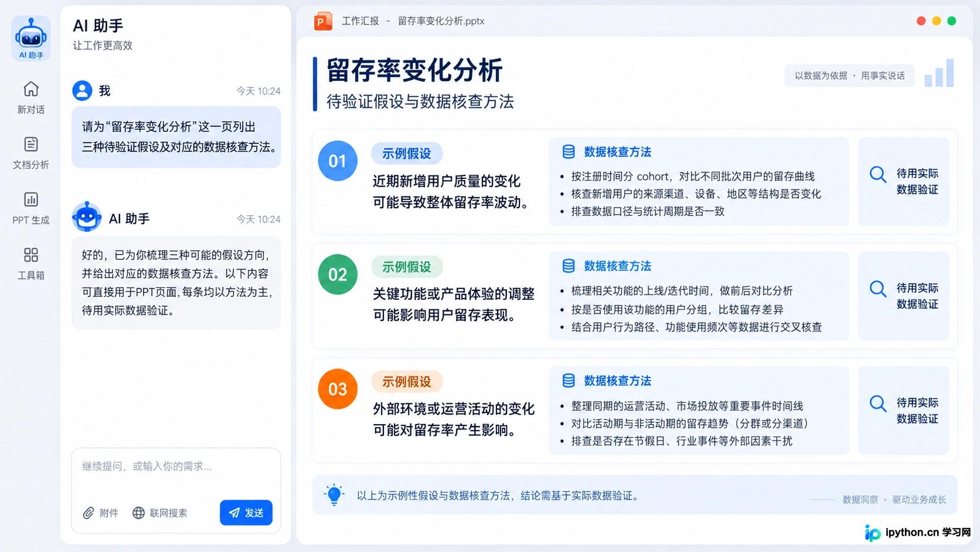Click the orange 03 number badge
This screenshot has width=980, height=552.
coord(338,389)
